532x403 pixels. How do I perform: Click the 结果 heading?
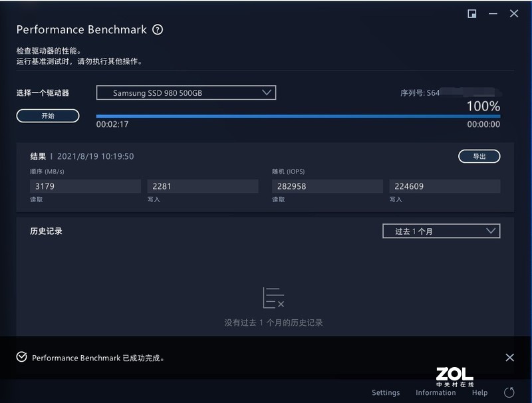[x=38, y=156]
